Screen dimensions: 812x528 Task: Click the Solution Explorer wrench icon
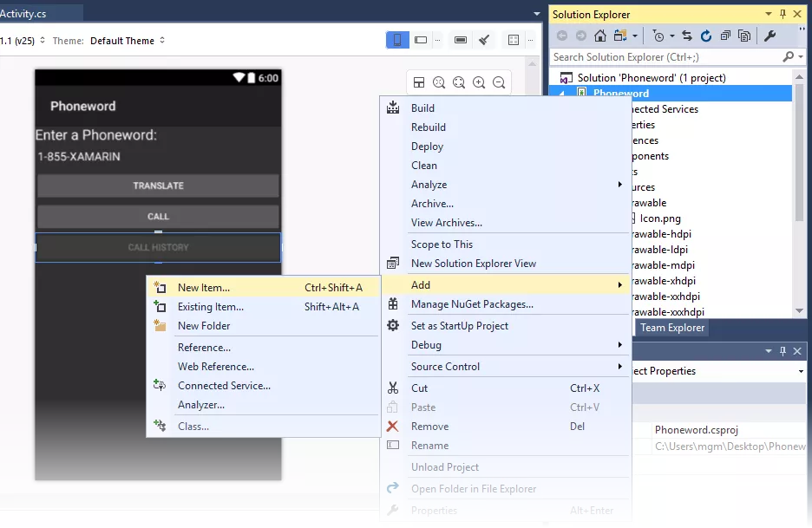click(769, 36)
